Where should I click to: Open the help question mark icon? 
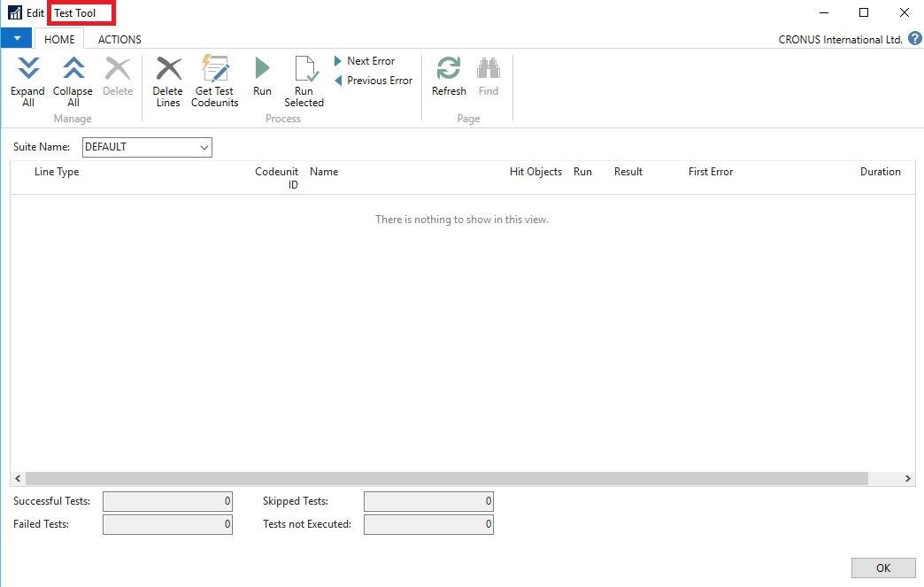(x=914, y=39)
